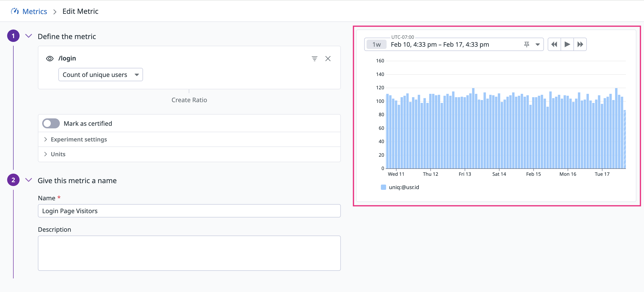Screen dimensions: 644x292
Task: Select the 1w time span badge
Action: (x=377, y=45)
